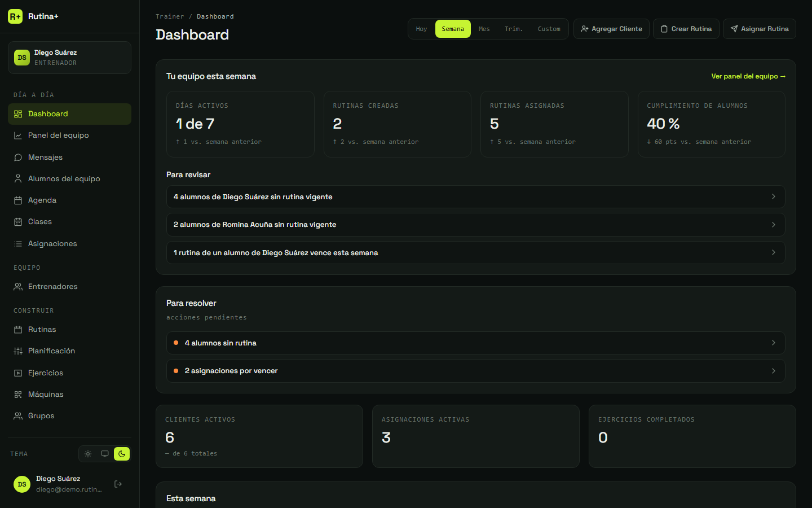The image size is (812, 508).
Task: Expand 4 alumnos de Diego Suárez row
Action: click(476, 197)
